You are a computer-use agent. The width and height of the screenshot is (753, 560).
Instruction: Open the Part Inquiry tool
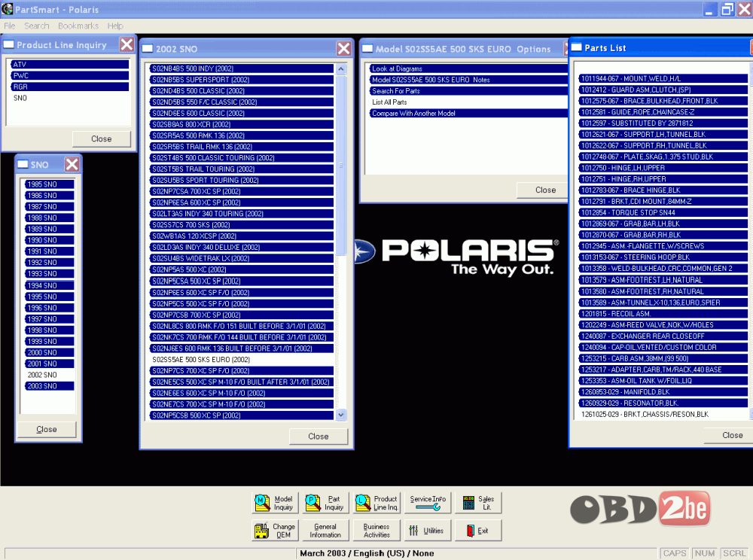point(325,502)
